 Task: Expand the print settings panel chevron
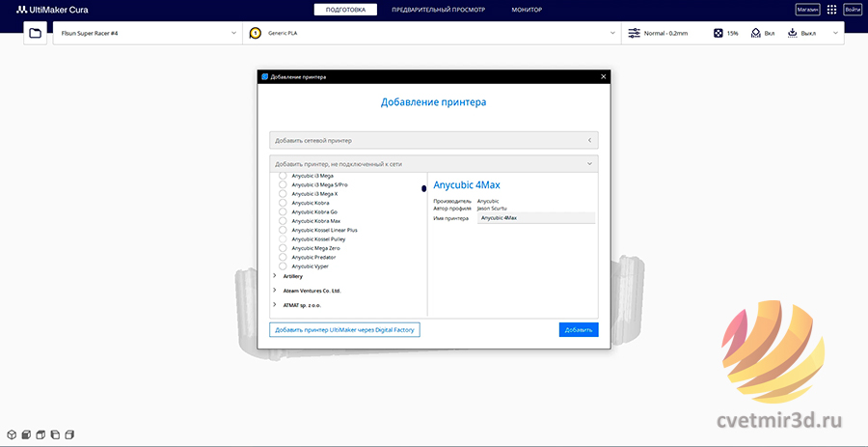(x=835, y=33)
